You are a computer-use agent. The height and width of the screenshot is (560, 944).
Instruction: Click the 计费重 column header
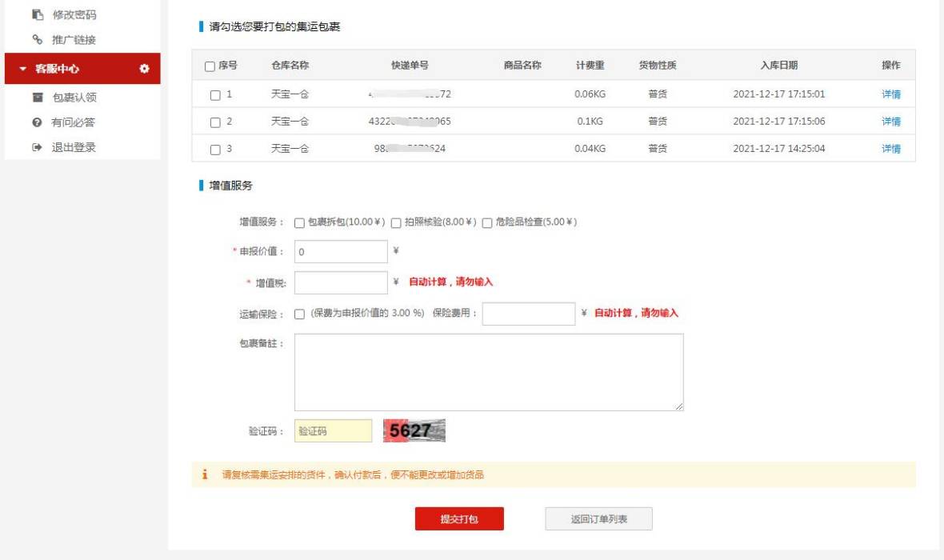[x=590, y=65]
